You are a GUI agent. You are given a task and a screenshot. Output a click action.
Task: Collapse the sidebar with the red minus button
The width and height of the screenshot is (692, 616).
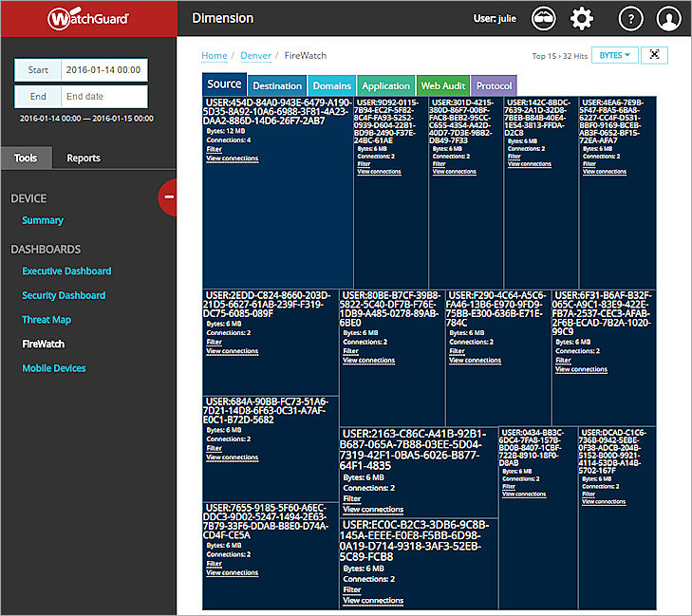169,196
